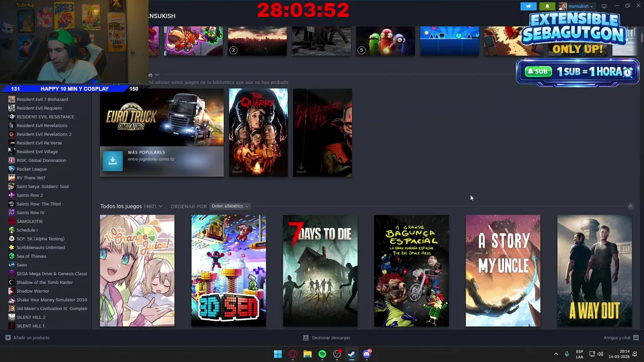This screenshot has height=362, width=644.
Task: Open The Quarry game cover
Action: tap(258, 133)
